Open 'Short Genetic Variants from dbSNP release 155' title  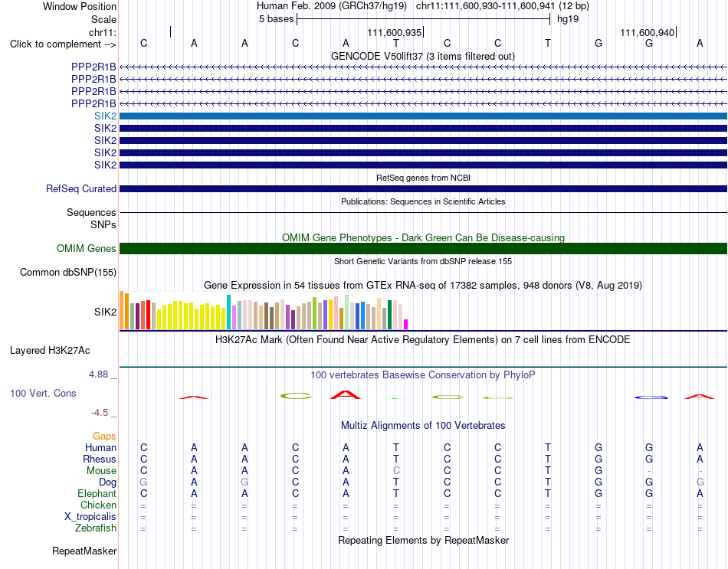tap(423, 261)
